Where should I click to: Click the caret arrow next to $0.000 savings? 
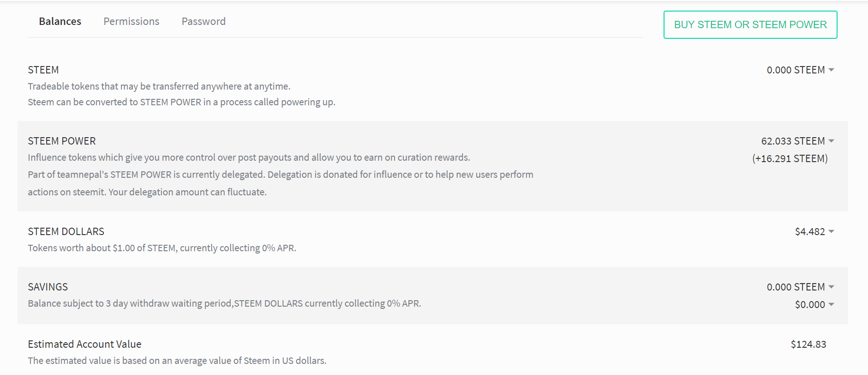coord(831,304)
